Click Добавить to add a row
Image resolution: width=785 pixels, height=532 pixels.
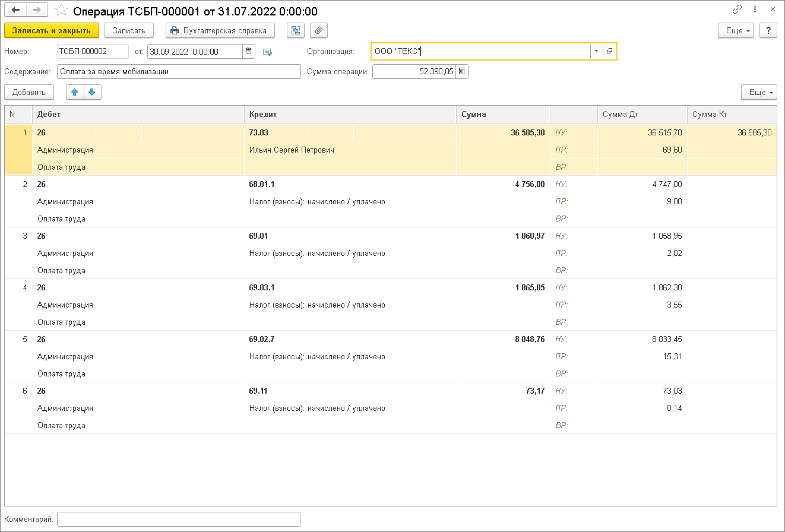pos(29,92)
